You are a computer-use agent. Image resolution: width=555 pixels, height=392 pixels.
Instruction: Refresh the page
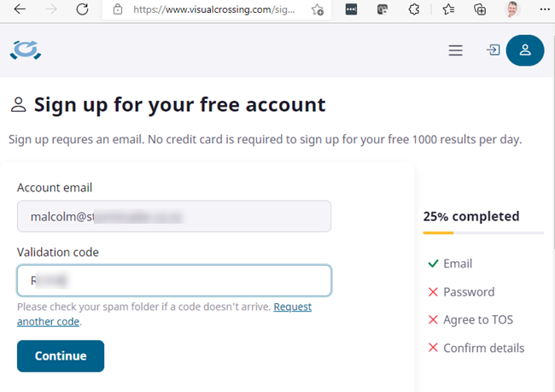click(x=82, y=9)
